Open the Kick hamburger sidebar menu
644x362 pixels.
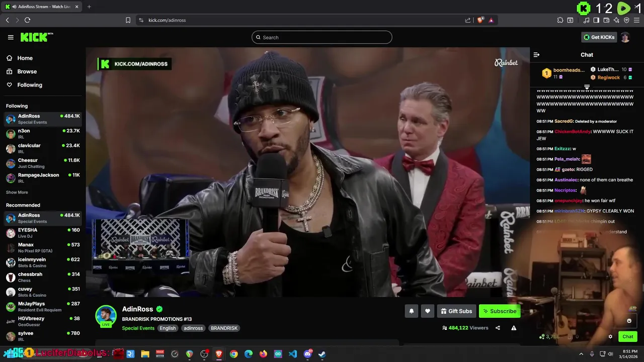coord(11,37)
